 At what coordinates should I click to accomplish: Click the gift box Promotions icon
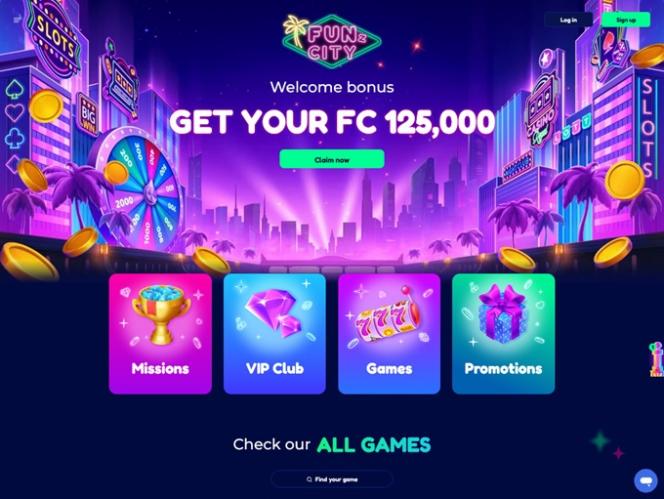coord(503,313)
